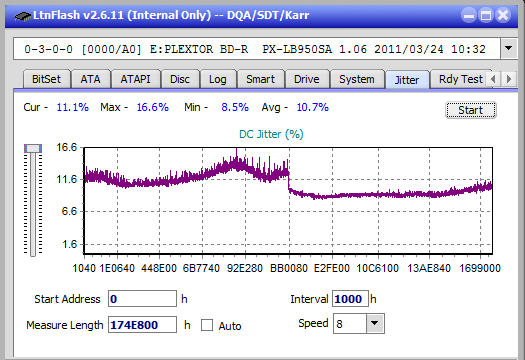525x360 pixels.
Task: Close the LtnFlash window
Action: pyautogui.click(x=503, y=15)
